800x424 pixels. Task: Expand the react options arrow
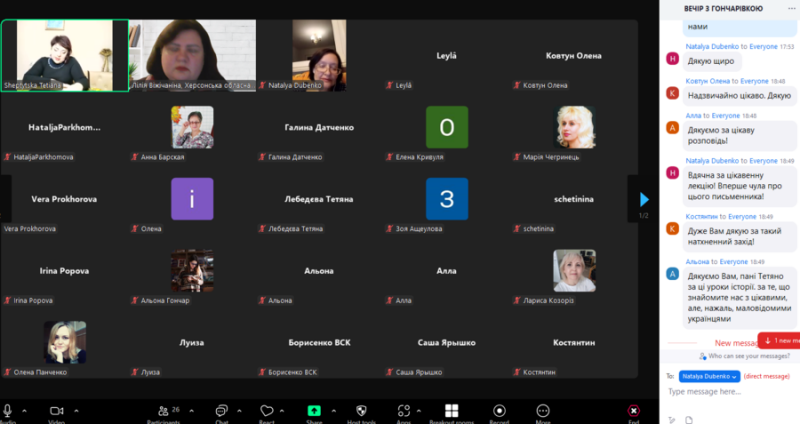[282, 410]
